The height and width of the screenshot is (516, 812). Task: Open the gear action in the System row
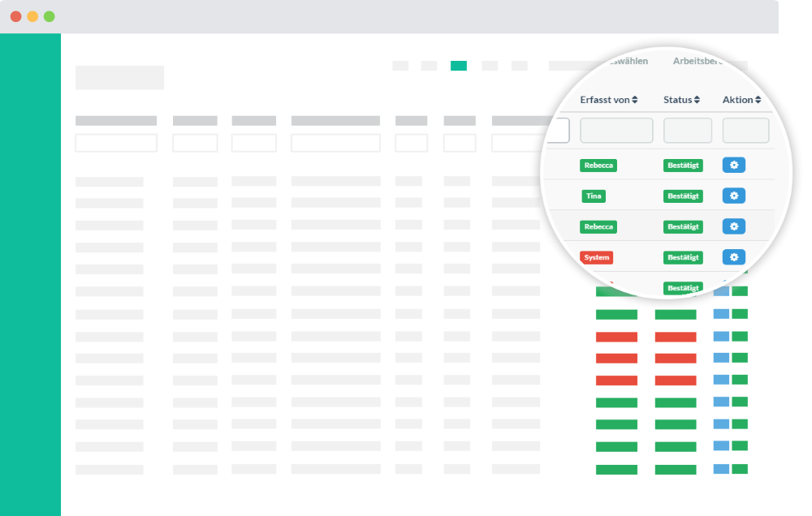point(733,257)
